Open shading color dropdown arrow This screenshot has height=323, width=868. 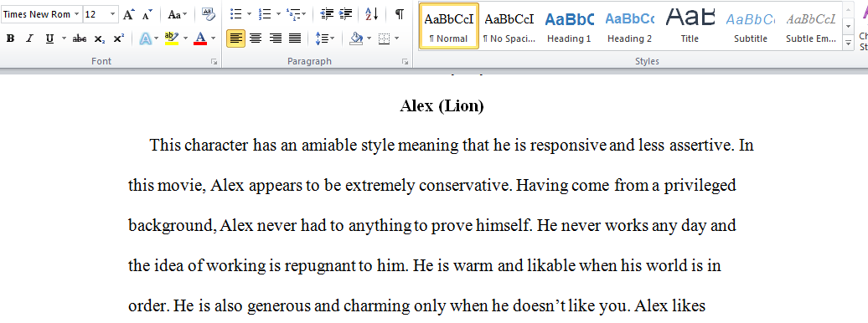pos(369,38)
